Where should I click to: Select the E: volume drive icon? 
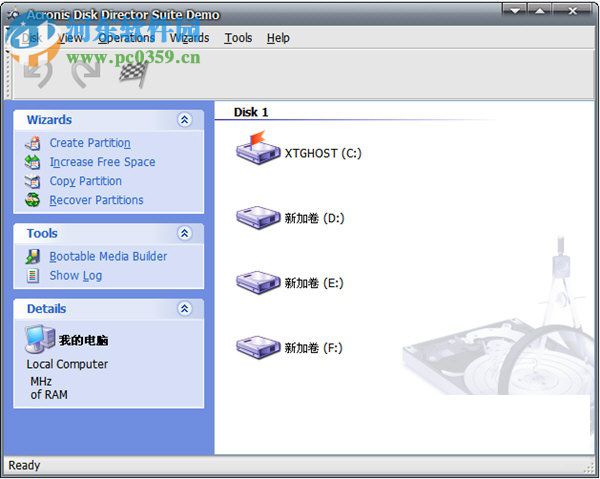coord(258,282)
